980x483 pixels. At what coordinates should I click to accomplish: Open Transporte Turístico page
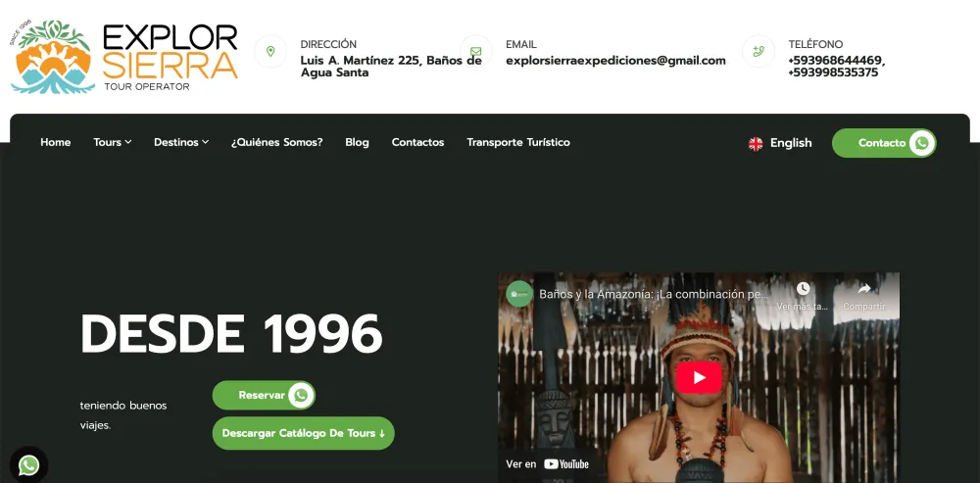point(518,142)
